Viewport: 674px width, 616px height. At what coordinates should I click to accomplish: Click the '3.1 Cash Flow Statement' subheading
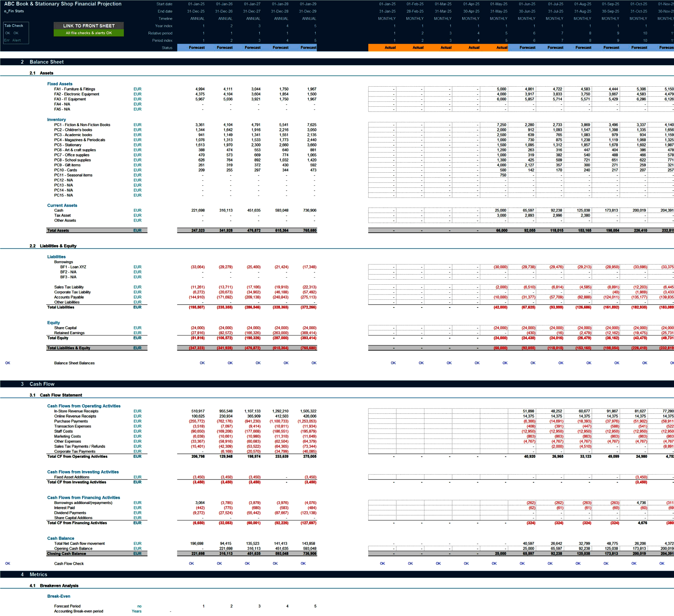[x=56, y=395]
